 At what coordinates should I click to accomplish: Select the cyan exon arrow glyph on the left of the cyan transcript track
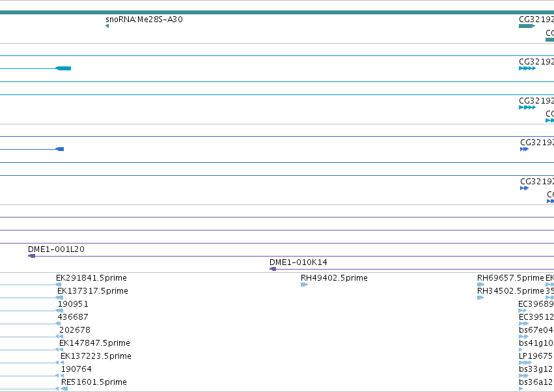click(63, 68)
